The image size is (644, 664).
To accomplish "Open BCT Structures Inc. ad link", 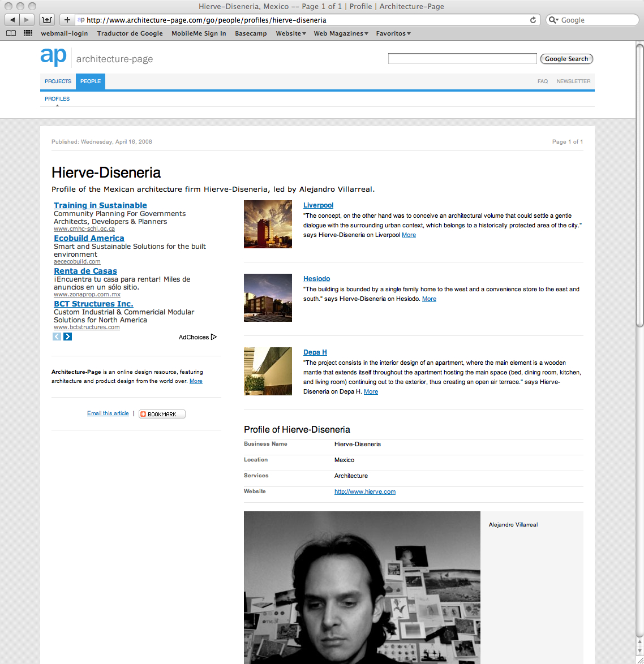I will point(93,304).
